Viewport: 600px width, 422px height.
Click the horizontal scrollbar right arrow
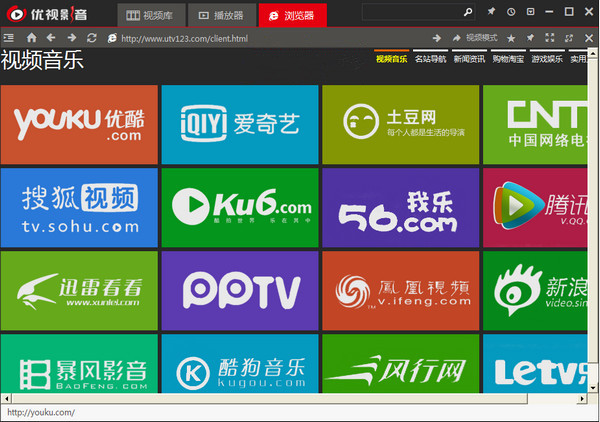pos(582,399)
